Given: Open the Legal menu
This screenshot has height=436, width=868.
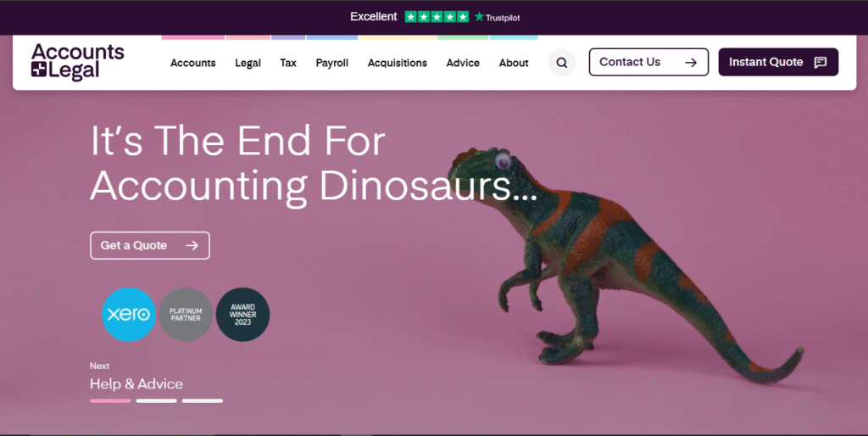Looking at the screenshot, I should (x=248, y=63).
